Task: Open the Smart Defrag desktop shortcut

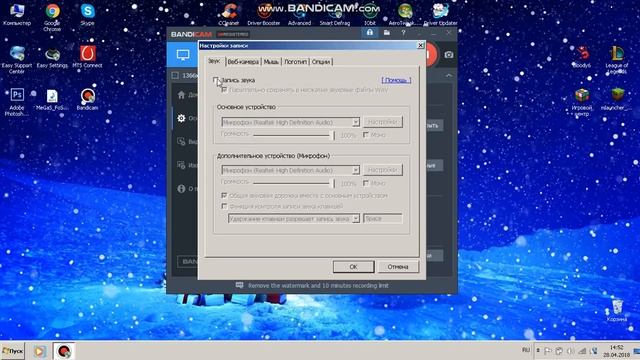Action: pyautogui.click(x=335, y=14)
